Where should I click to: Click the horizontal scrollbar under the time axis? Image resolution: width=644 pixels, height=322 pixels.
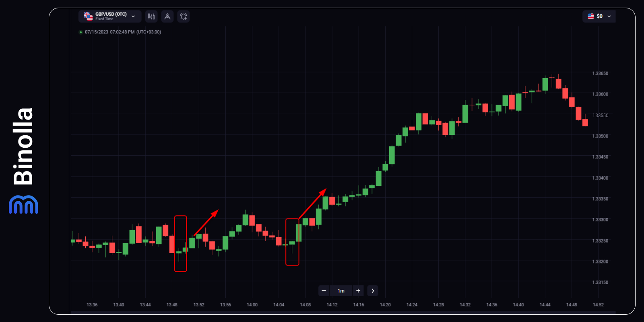pos(343,312)
